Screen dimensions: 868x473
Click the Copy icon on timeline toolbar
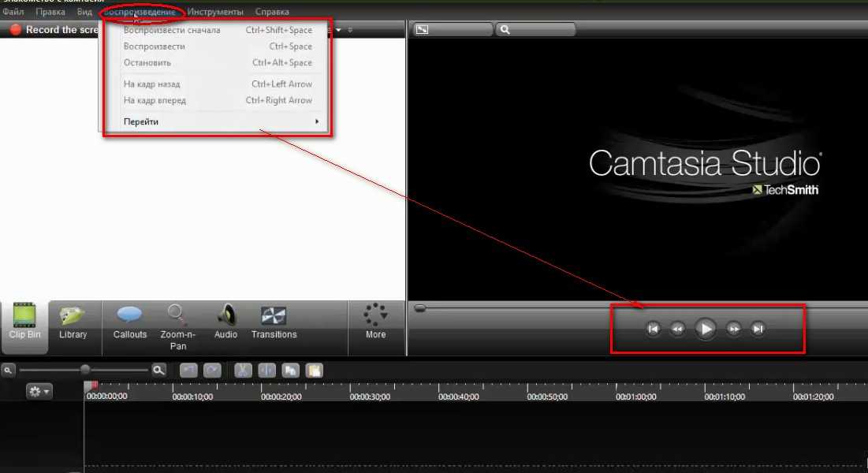coord(290,370)
